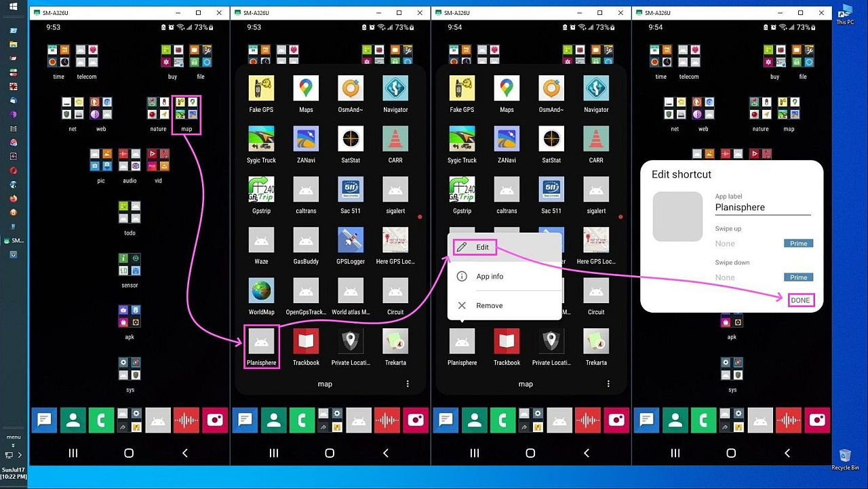The width and height of the screenshot is (868, 489).
Task: Open Maps app in window without context menu
Action: click(306, 88)
